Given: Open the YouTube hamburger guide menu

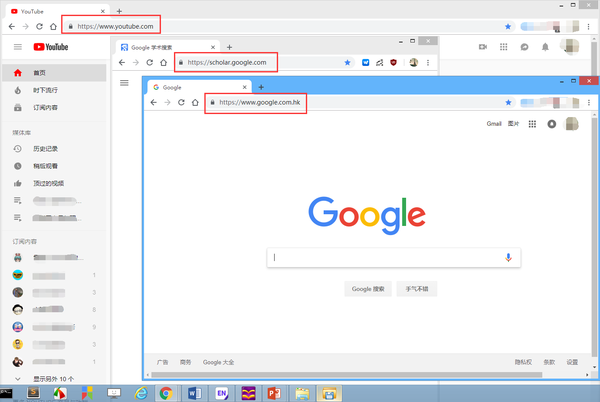Looking at the screenshot, I should pyautogui.click(x=18, y=47).
